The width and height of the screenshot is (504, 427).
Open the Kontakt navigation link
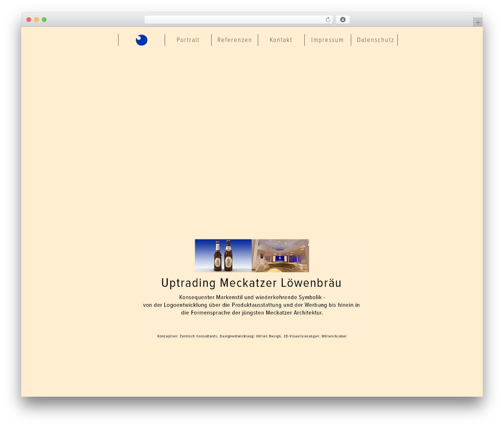click(281, 40)
